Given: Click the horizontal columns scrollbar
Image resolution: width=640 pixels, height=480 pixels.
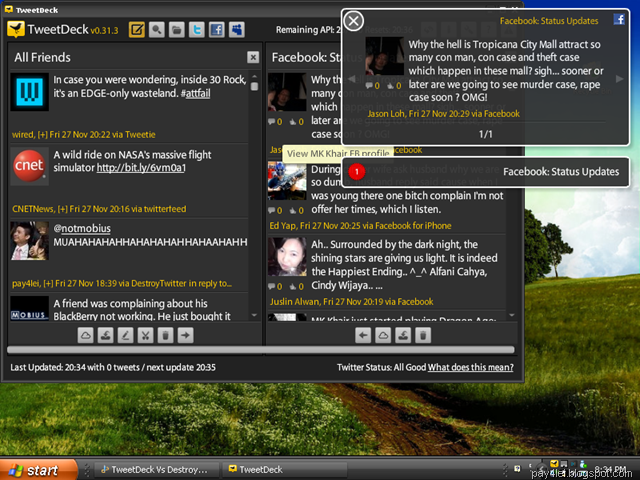Looking at the screenshot, I should [x=261, y=350].
